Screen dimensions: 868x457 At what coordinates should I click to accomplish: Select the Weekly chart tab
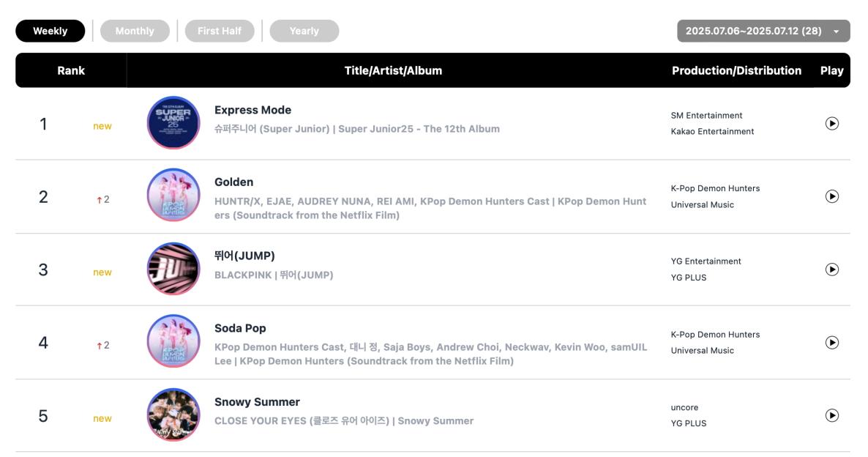pos(50,31)
